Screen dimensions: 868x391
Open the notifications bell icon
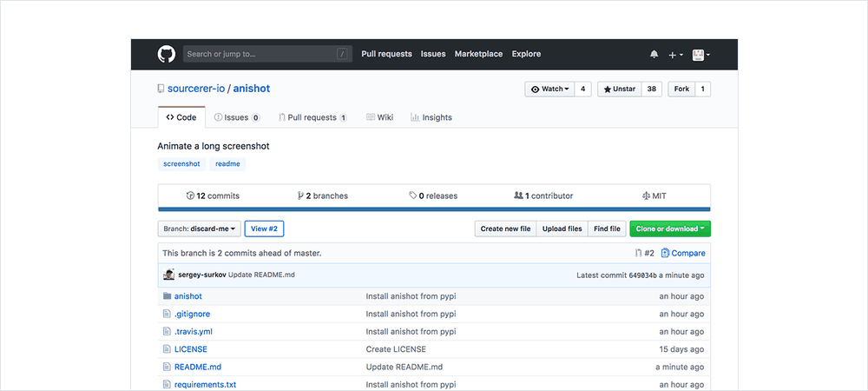[654, 55]
